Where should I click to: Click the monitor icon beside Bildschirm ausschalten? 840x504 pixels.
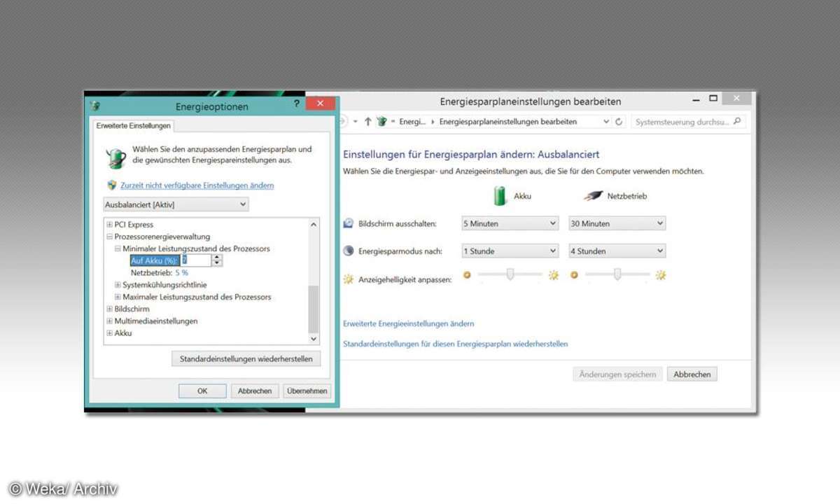349,223
